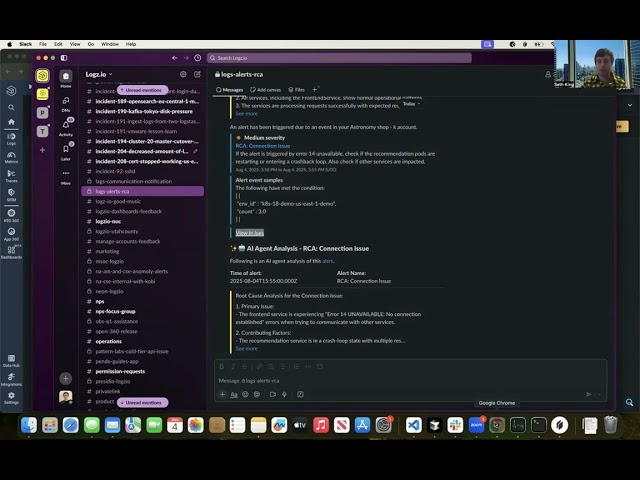Image resolution: width=640 pixels, height=480 pixels.
Task: Open the Window menu in menu bar
Action: (x=110, y=44)
